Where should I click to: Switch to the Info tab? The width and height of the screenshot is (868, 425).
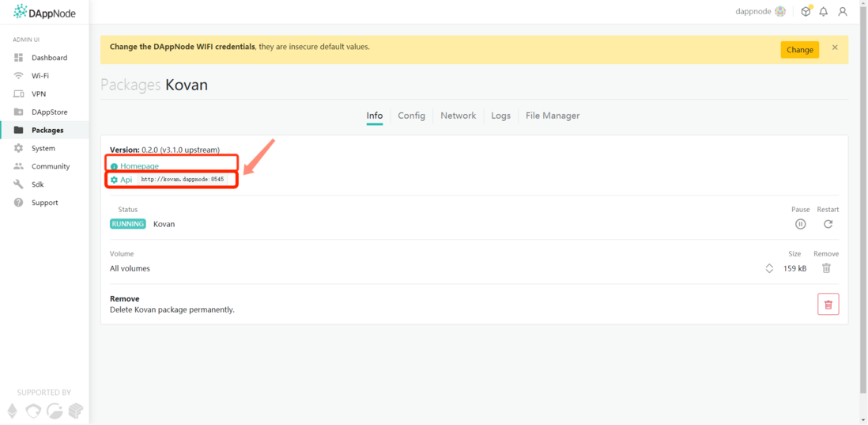point(375,116)
